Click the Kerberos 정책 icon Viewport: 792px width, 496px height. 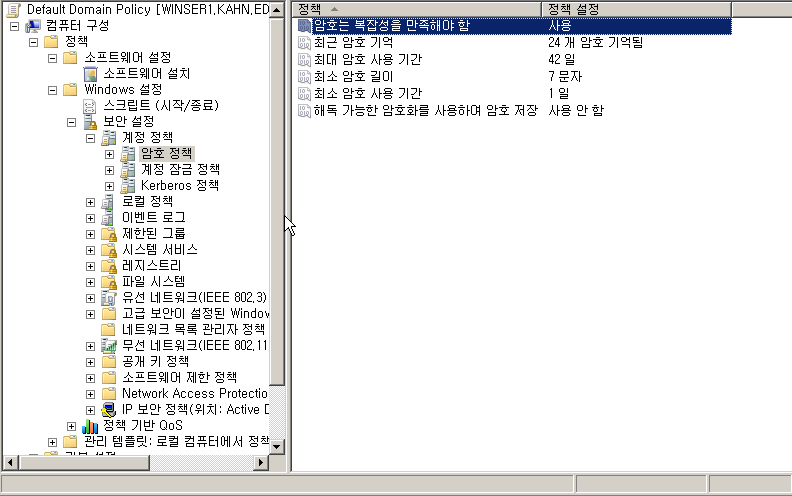click(128, 186)
